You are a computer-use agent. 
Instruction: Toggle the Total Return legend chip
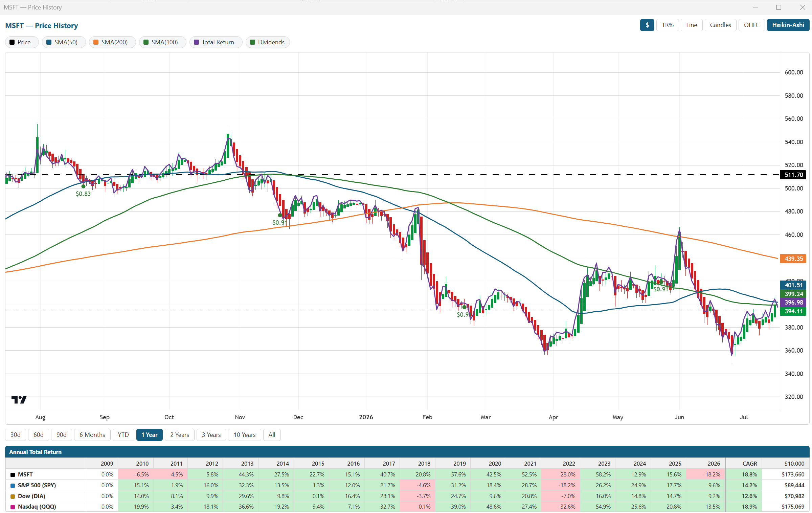[216, 42]
